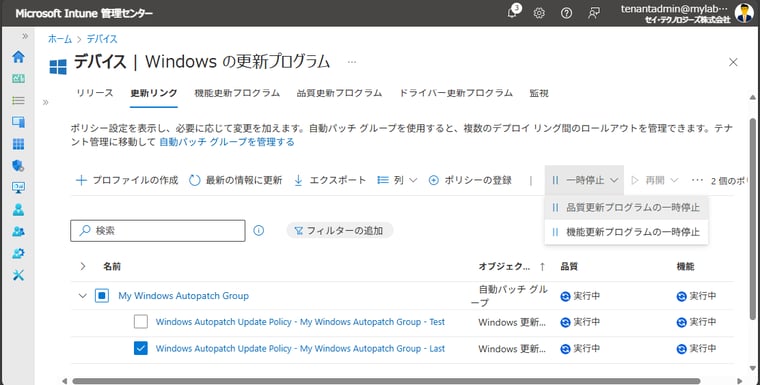Expand the blade menu double chevron

[x=46, y=102]
